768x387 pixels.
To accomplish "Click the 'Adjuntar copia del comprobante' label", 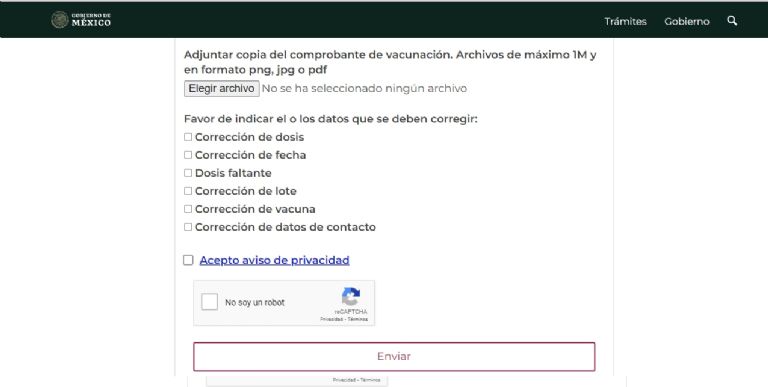I will [x=390, y=62].
